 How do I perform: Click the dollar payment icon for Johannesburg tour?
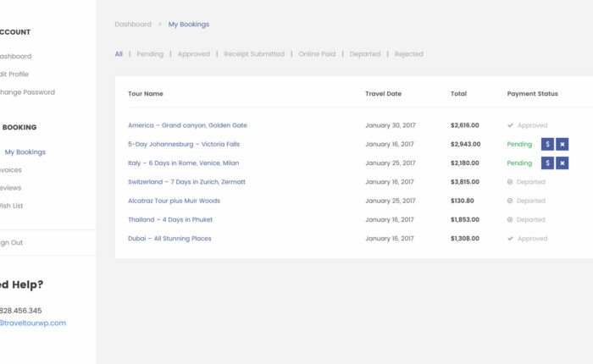547,144
